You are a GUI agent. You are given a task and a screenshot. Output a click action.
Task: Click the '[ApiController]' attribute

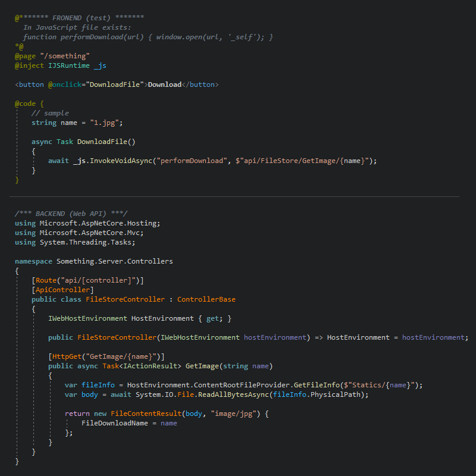(62, 290)
